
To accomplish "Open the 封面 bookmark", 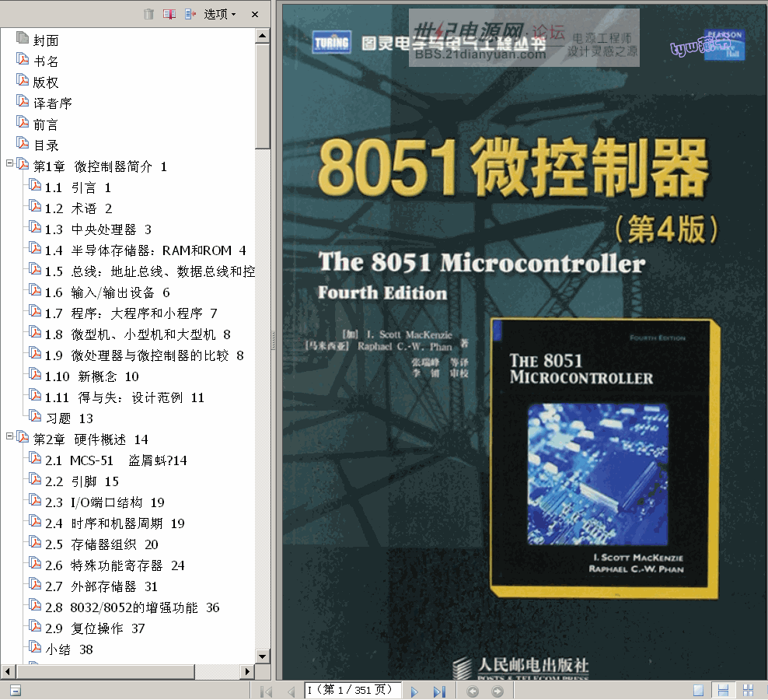I will [x=46, y=40].
